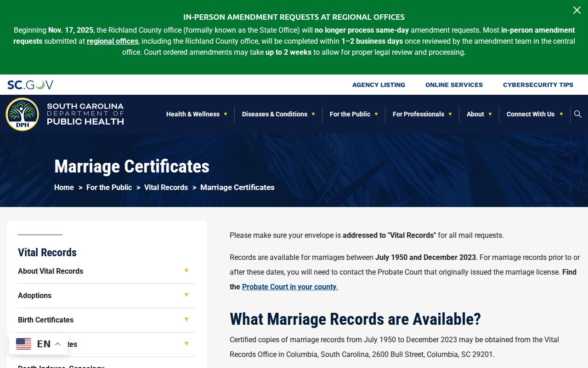The width and height of the screenshot is (588, 368).
Task: Click the DPH palmetto tree logo
Action: point(22,114)
